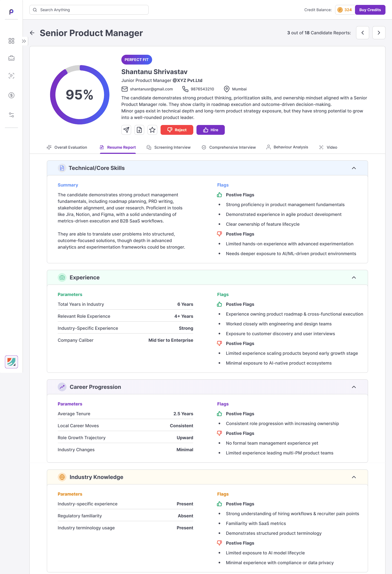Collapse Industry Knowledge section chevron
This screenshot has height=574, width=392.
[354, 477]
